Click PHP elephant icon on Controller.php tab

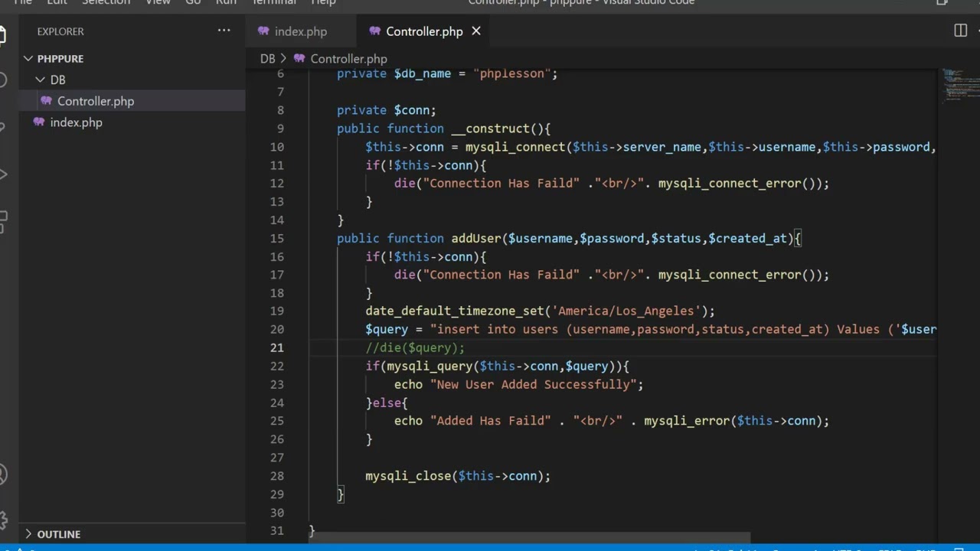375,31
